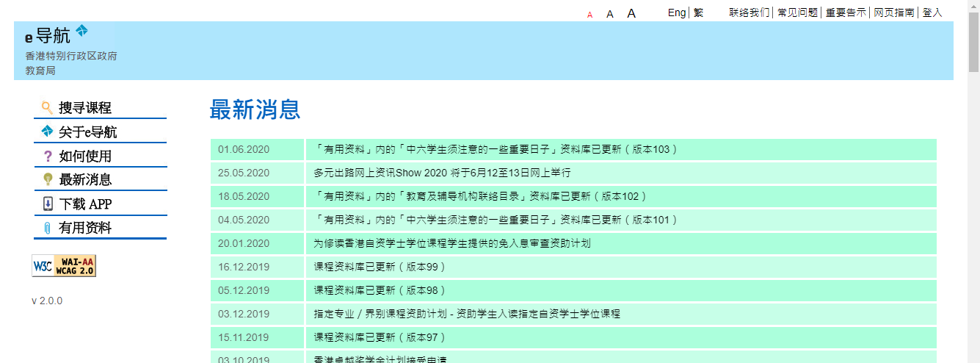The image size is (980, 363).
Task: Open the 免入息审查资助计划 news item
Action: pyautogui.click(x=452, y=243)
